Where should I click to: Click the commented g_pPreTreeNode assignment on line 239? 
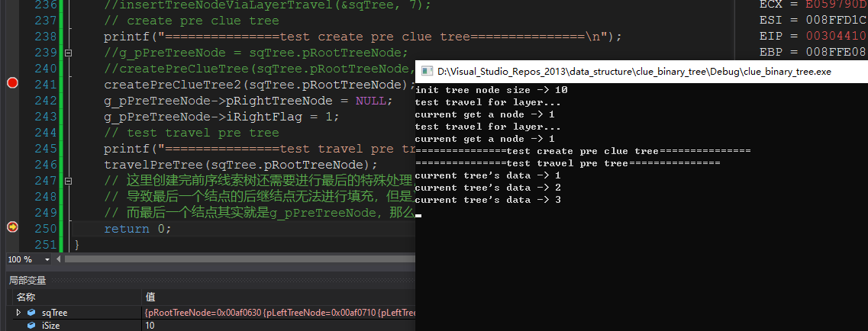[256, 53]
